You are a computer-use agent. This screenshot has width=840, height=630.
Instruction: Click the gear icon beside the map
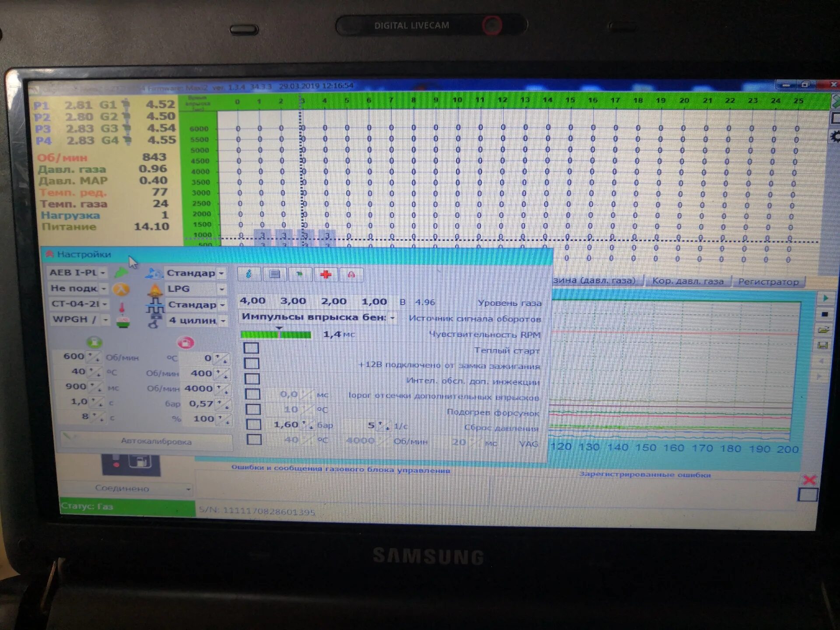(x=835, y=136)
